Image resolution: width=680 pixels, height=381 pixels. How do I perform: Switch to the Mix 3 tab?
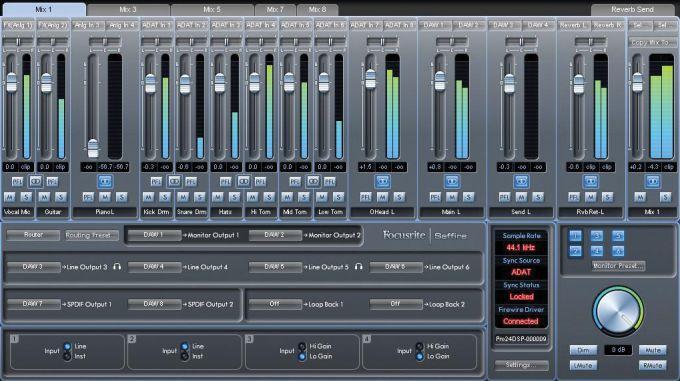pos(128,9)
